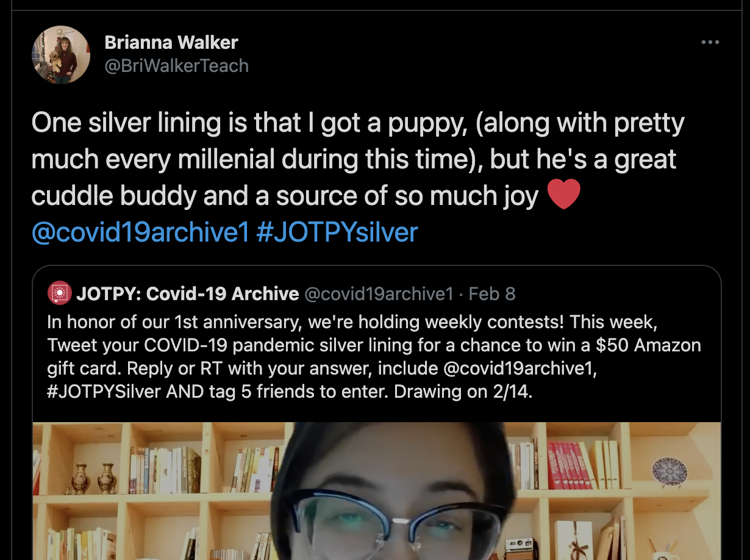
Task: Click the decorative plate in the photo
Action: point(670,472)
